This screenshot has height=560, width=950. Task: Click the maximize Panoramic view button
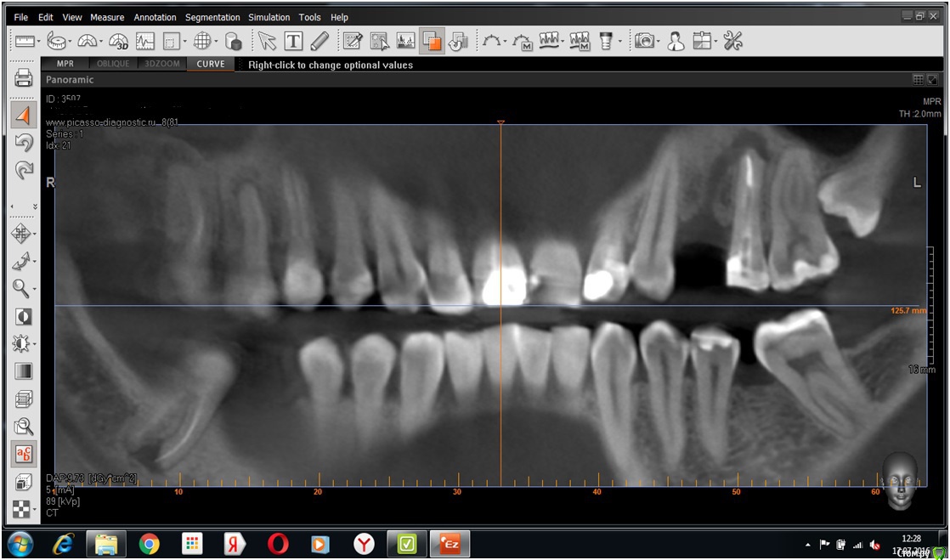[x=932, y=79]
